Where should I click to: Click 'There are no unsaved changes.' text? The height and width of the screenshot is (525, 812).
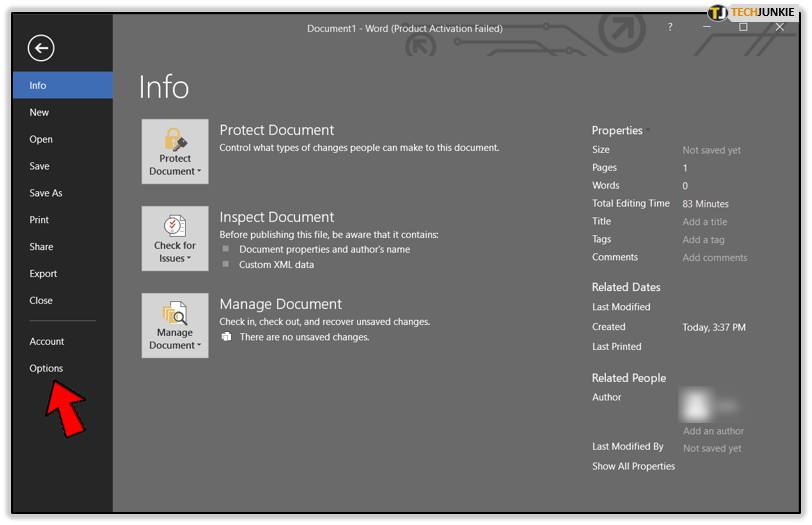(304, 337)
